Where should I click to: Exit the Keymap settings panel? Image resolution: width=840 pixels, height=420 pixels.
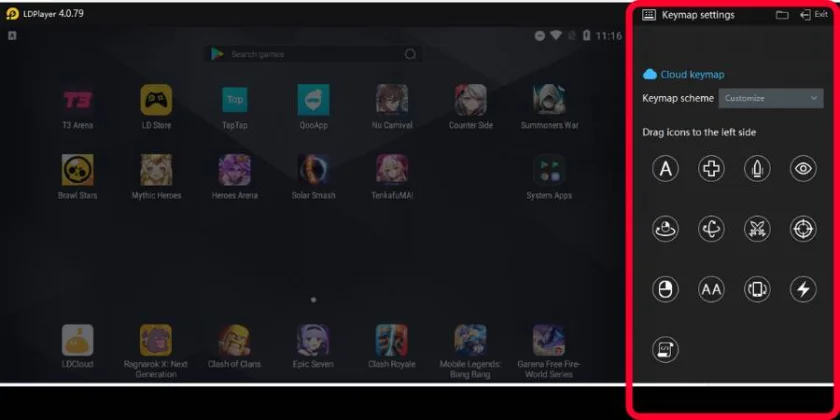point(814,15)
